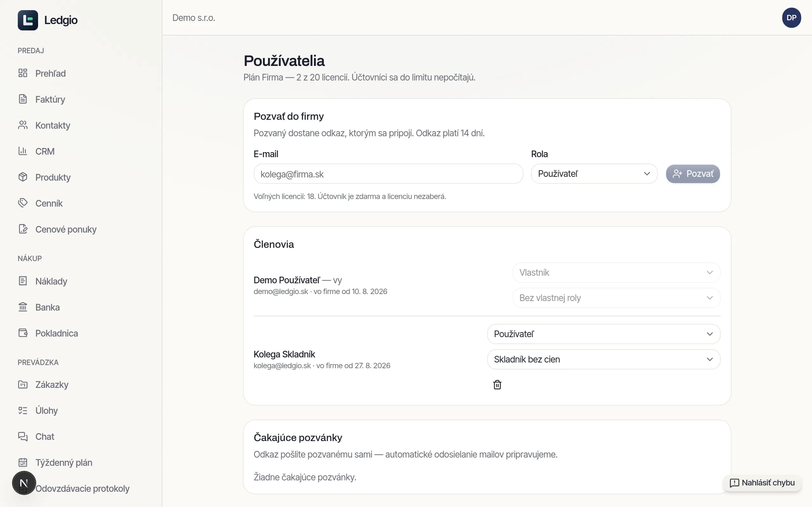Open the Skladník bez cien dropdown
Screen dimensions: 812x507
tap(604, 359)
